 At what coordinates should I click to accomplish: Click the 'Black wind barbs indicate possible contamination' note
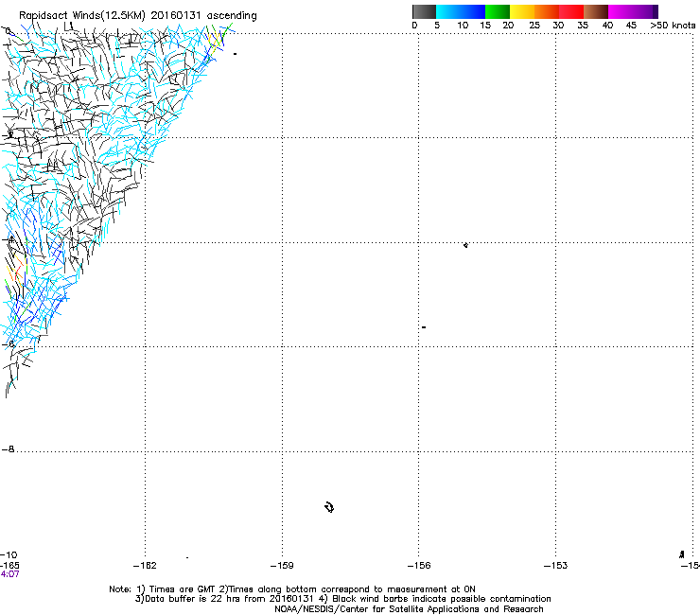pos(442,599)
